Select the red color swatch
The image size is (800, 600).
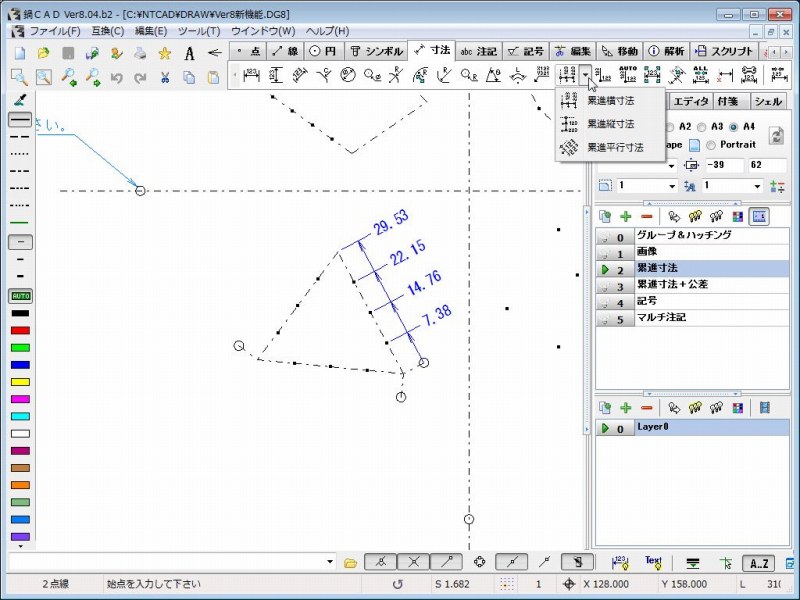(20, 331)
